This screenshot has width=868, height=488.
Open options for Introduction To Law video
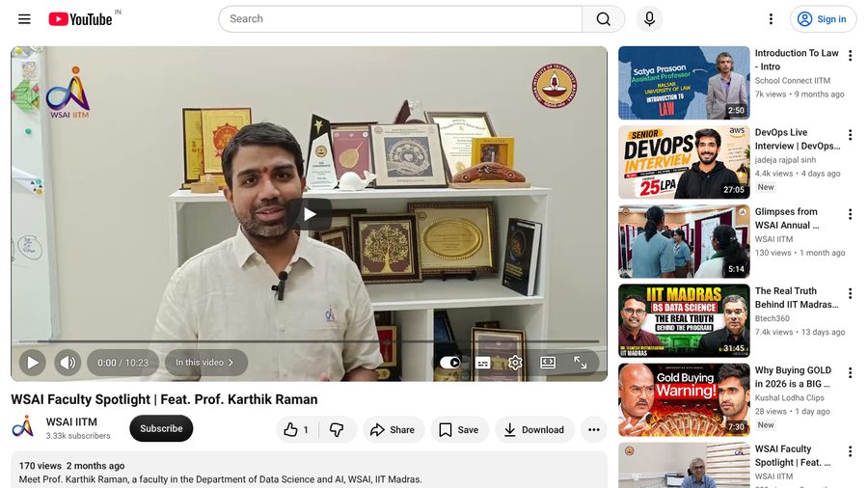(x=851, y=55)
